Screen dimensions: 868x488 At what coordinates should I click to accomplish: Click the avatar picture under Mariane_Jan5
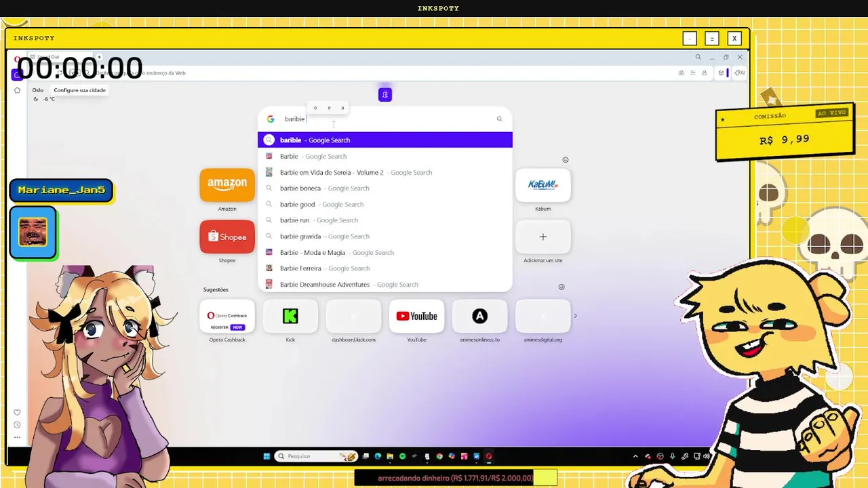click(x=33, y=232)
